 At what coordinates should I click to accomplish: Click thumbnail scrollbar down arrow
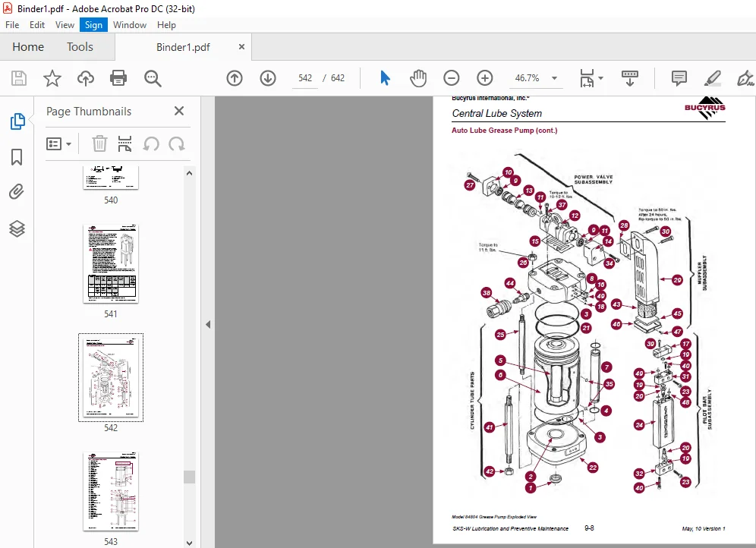click(x=190, y=543)
